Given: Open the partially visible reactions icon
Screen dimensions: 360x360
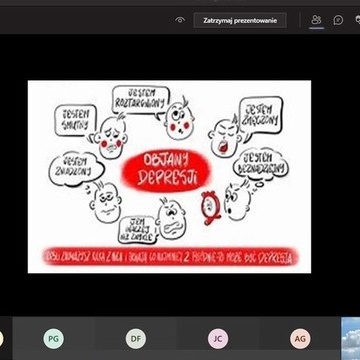Looking at the screenshot, I should (357, 20).
